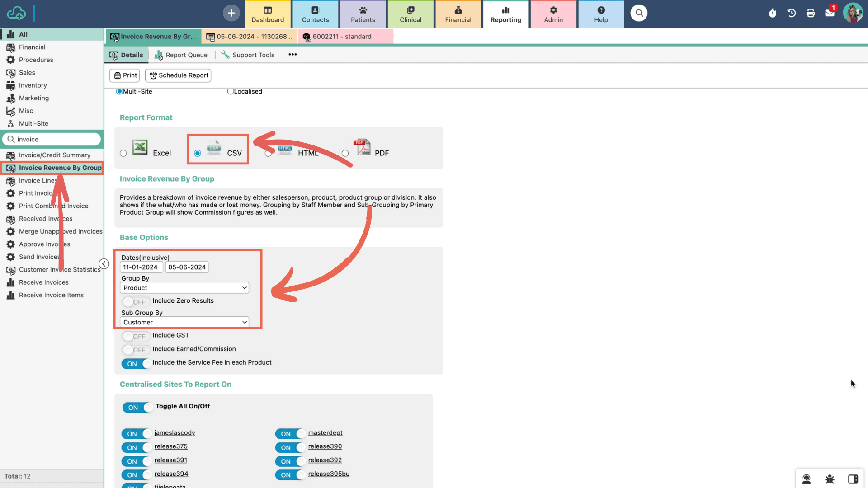Click the stopwatch timer icon
Screen dimensions: 868x488
click(x=772, y=13)
